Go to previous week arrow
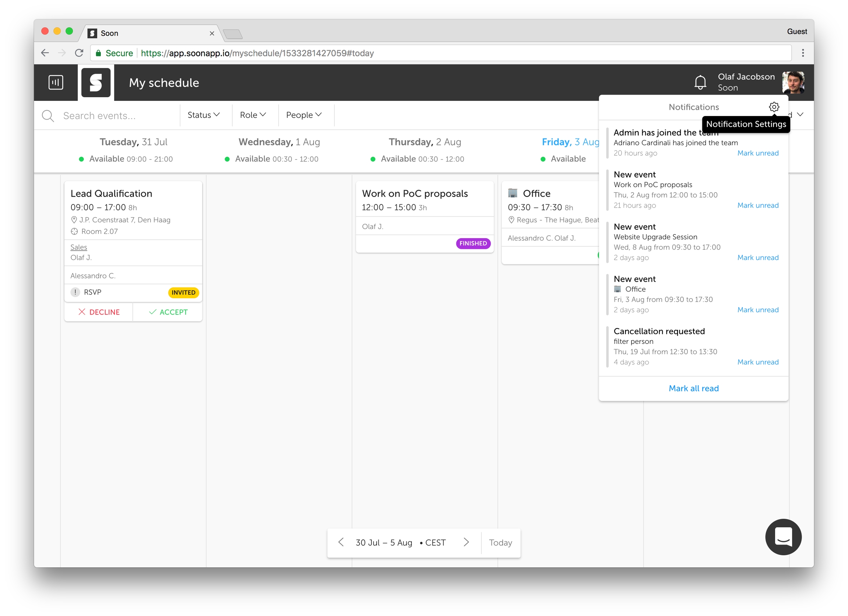The height and width of the screenshot is (616, 848). coord(340,542)
